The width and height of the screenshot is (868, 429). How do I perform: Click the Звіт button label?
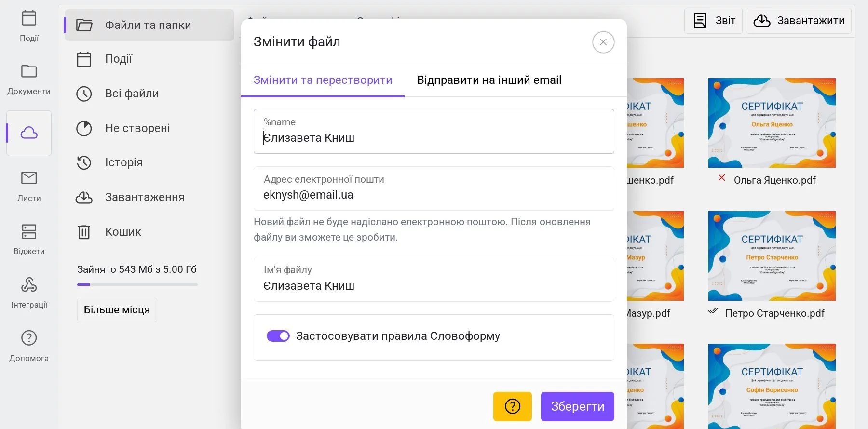[x=725, y=21]
